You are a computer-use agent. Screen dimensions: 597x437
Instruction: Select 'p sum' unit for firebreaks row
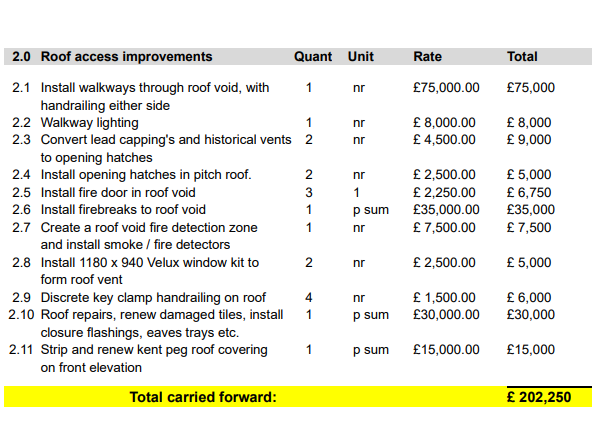[371, 210]
